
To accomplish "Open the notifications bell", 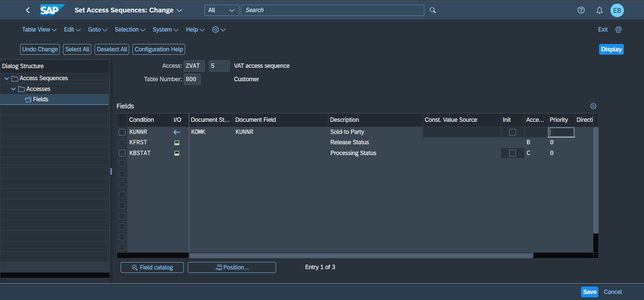I will pos(599,10).
